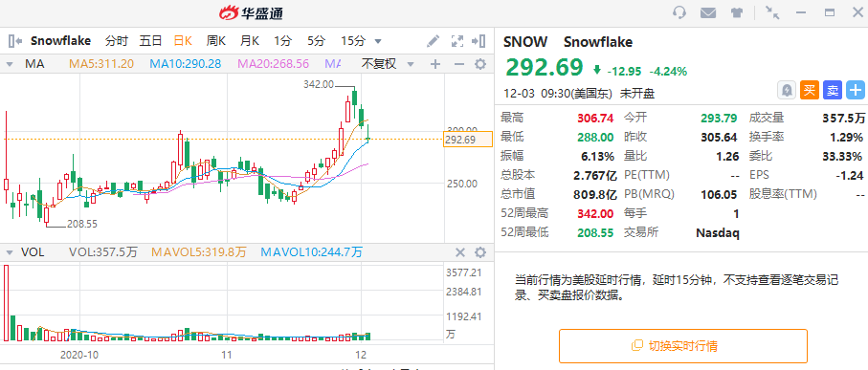Click the large red first-day volume bar
This screenshot has height=370, width=868.
tap(6, 302)
